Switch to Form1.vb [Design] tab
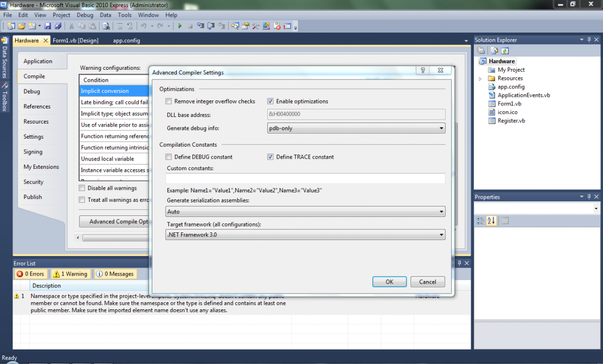Image resolution: width=603 pixels, height=364 pixels. coord(76,41)
